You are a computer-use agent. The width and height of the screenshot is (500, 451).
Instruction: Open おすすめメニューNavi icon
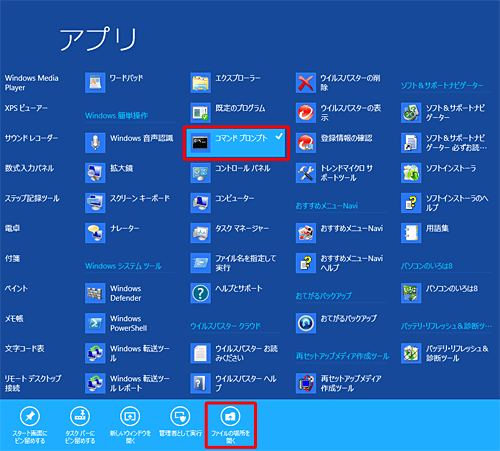point(306,233)
